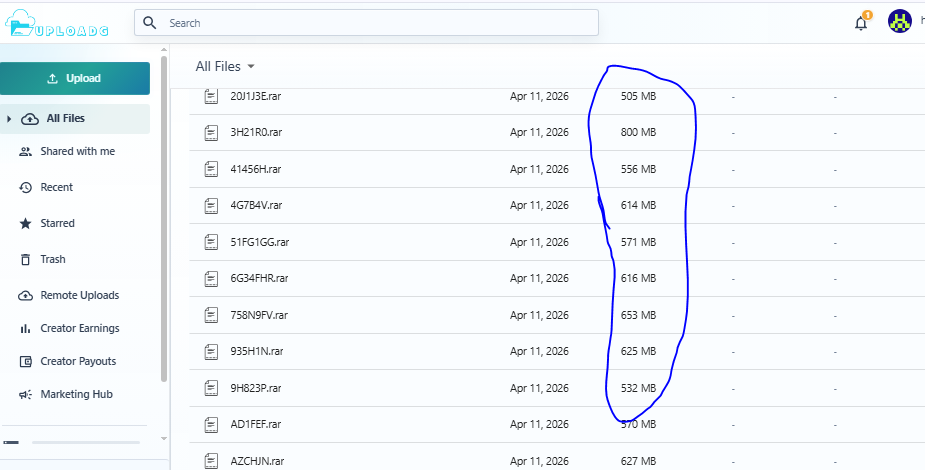
Task: Go to Remote Uploads
Action: 79,296
